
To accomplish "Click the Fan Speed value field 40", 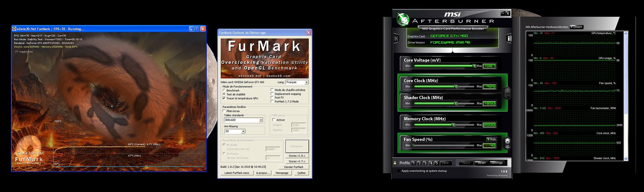I will coord(489,145).
